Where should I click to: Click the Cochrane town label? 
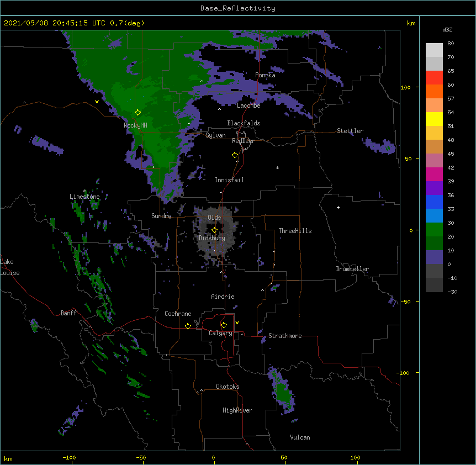click(x=178, y=314)
